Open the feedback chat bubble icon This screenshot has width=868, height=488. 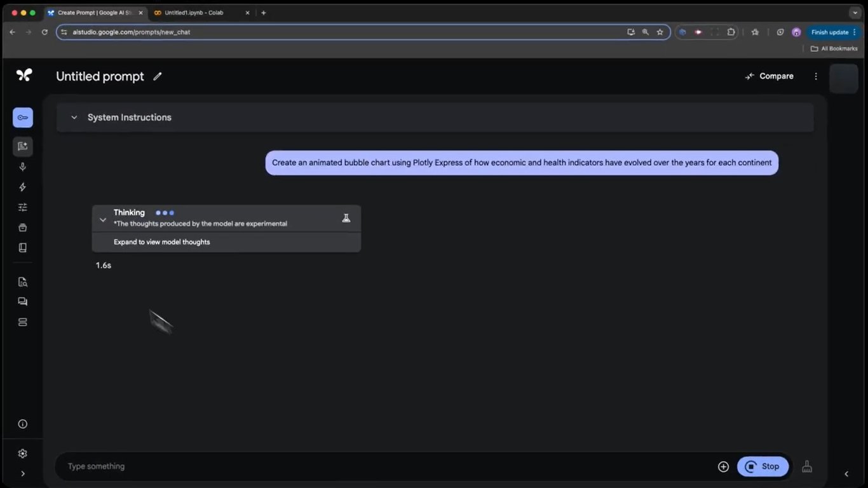pos(22,301)
